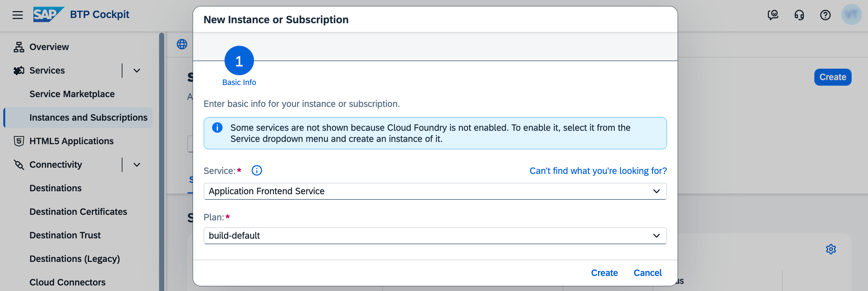Go to Service Marketplace
Screen dimensions: 868x291
(72, 94)
